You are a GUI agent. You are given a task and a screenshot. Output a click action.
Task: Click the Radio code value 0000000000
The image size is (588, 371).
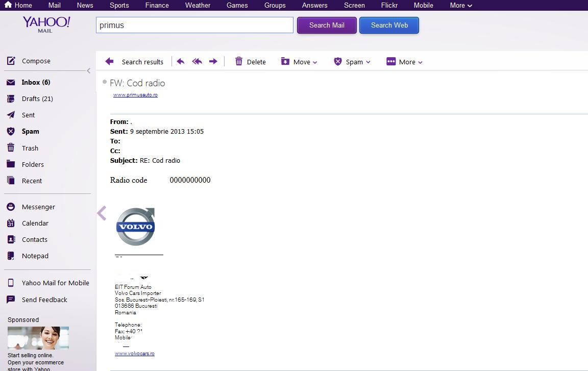pyautogui.click(x=190, y=180)
